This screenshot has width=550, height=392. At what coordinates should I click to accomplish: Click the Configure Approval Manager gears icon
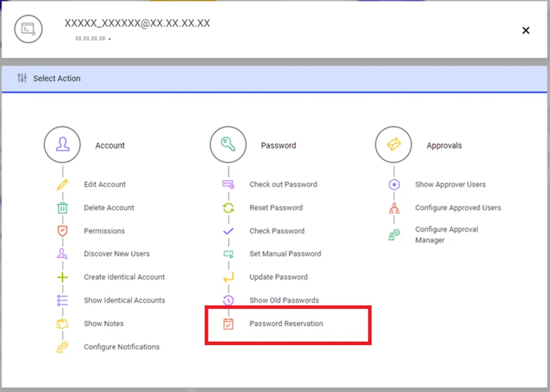394,234
